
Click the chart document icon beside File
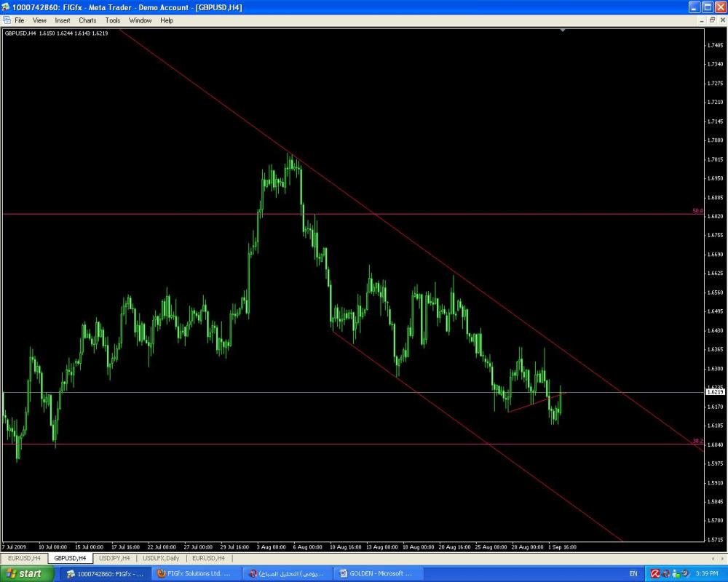[x=7, y=20]
